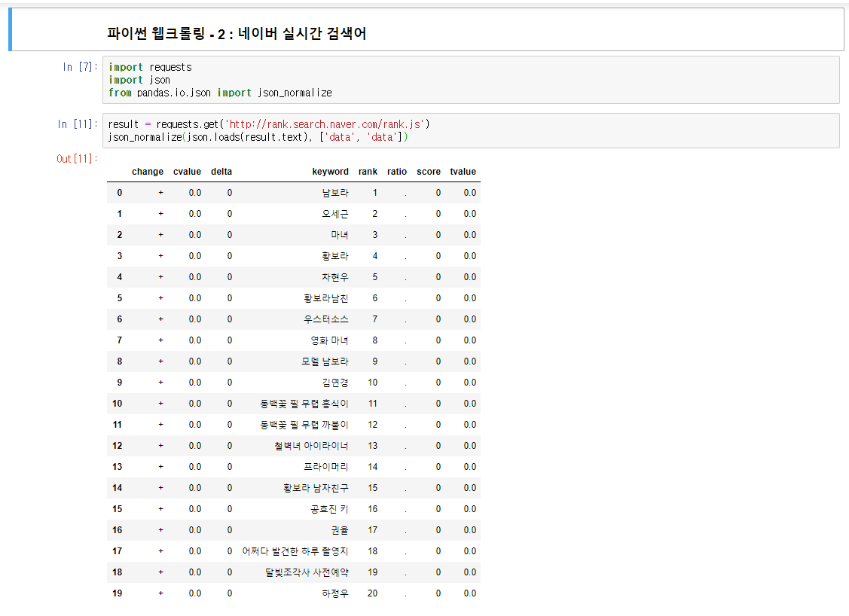The width and height of the screenshot is (849, 616).
Task: Click rank value 7 for 우스터소스
Action: 374,319
